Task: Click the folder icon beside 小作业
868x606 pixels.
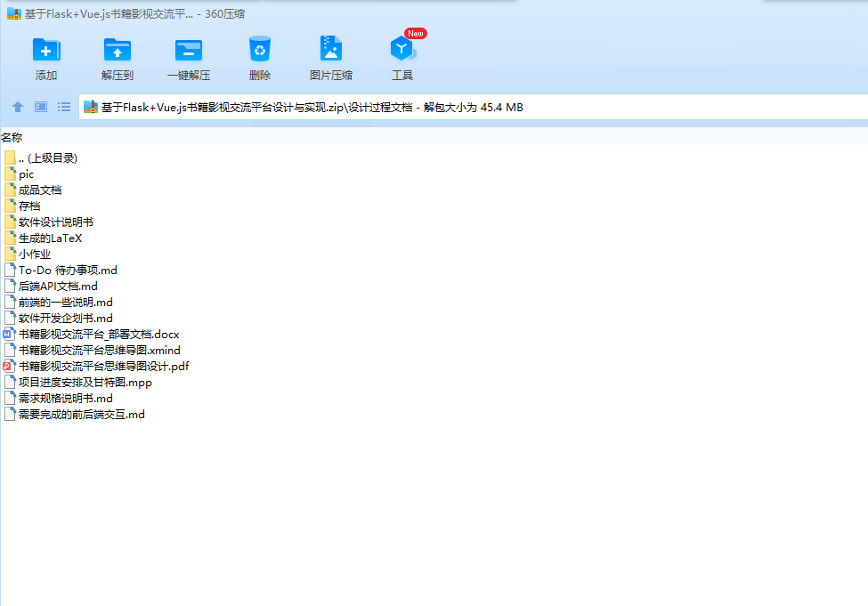Action: click(x=10, y=255)
